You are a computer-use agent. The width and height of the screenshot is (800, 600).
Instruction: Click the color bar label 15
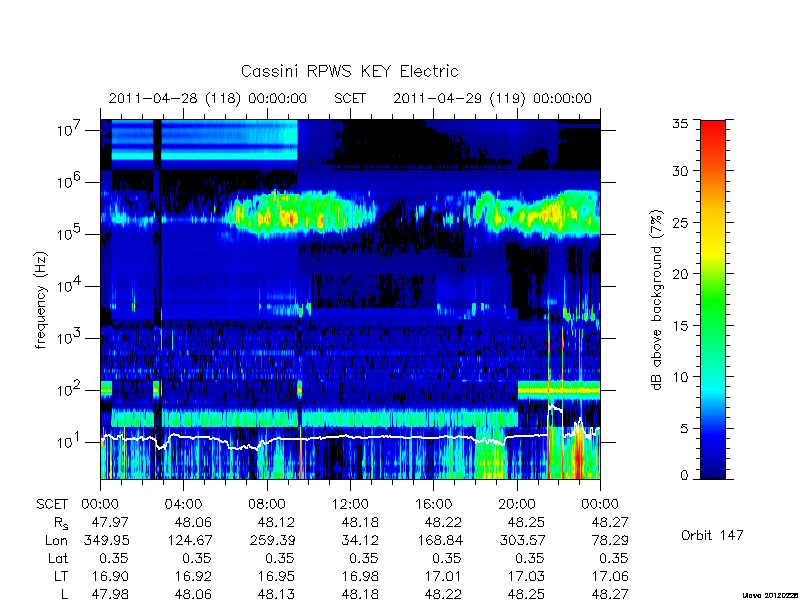click(x=680, y=326)
